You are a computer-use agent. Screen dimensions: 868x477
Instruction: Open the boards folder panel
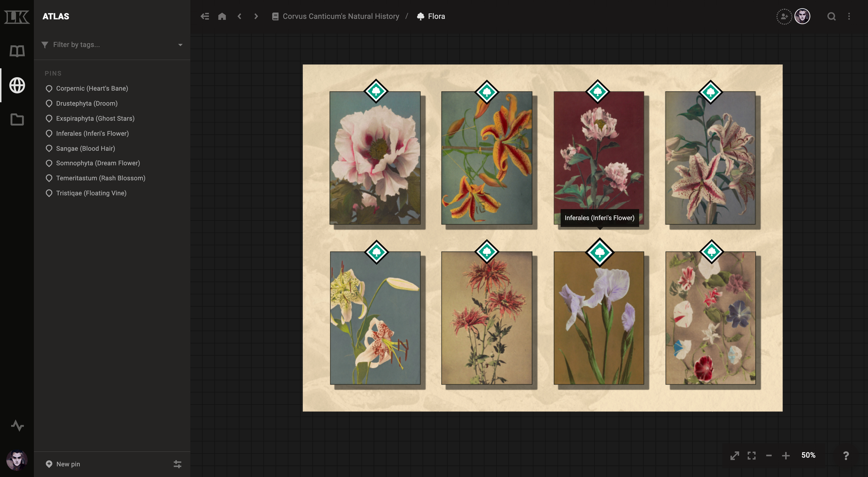(x=16, y=119)
